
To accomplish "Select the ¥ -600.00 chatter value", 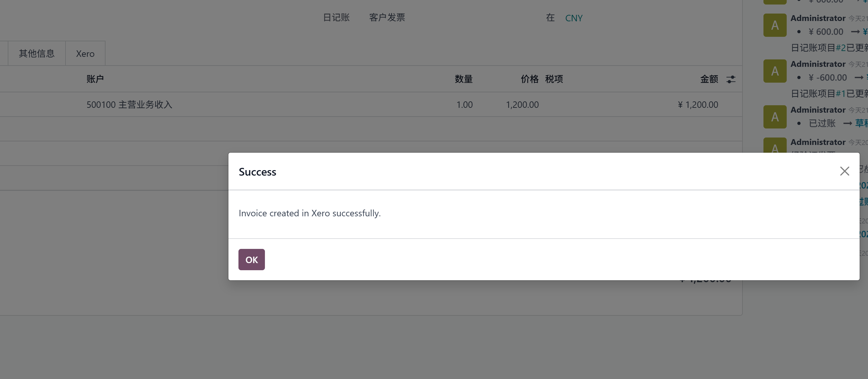I will 828,77.
